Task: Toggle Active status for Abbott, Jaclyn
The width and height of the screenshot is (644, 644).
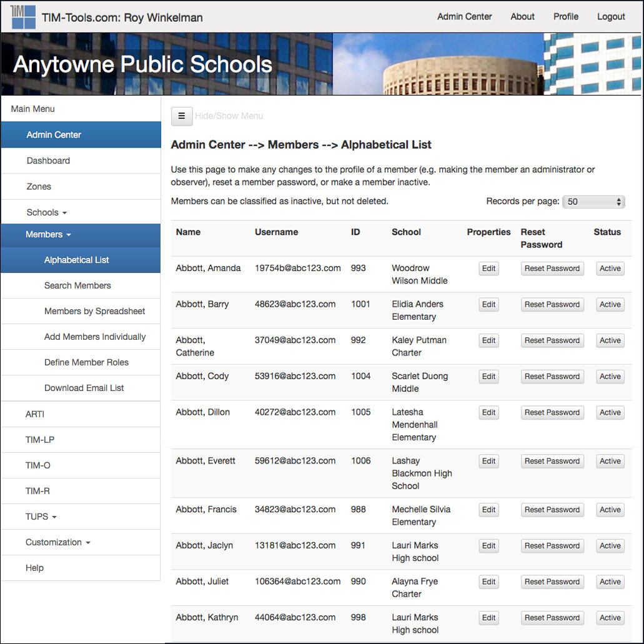Action: tap(610, 546)
